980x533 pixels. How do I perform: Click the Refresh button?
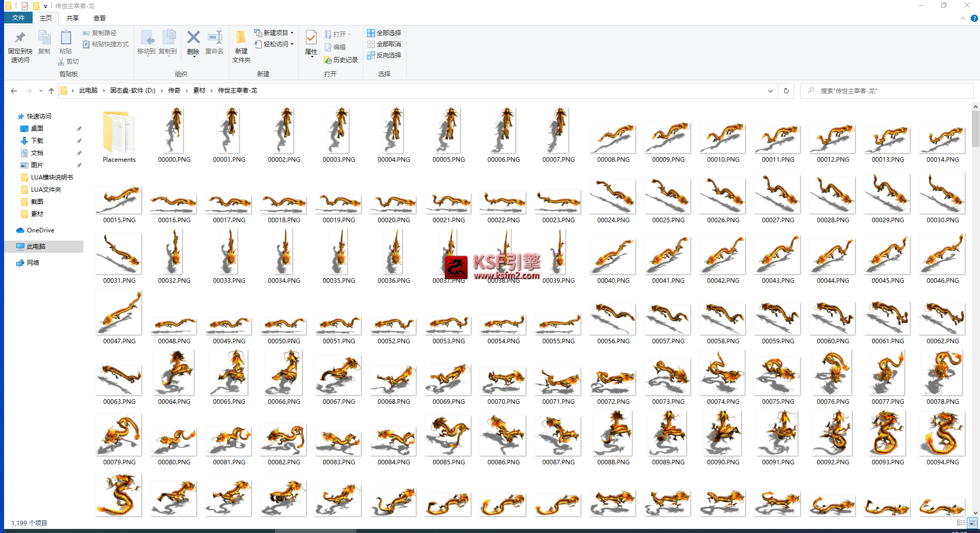click(x=786, y=91)
